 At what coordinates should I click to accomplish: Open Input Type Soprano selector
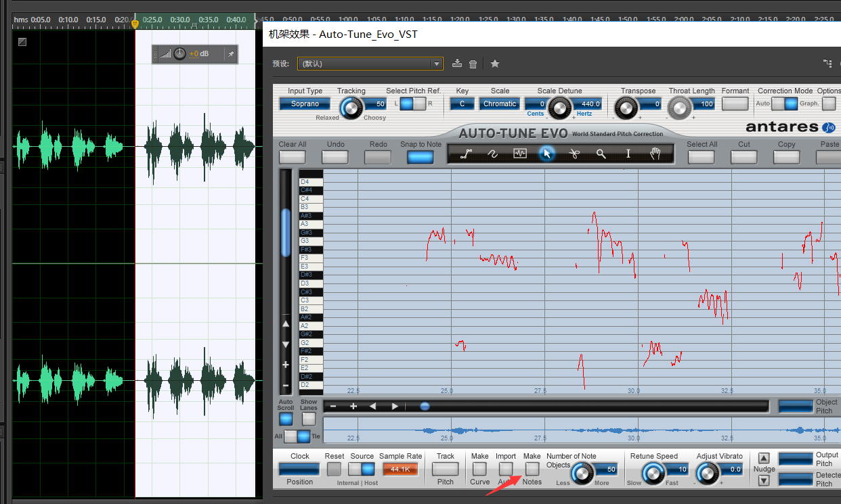305,104
